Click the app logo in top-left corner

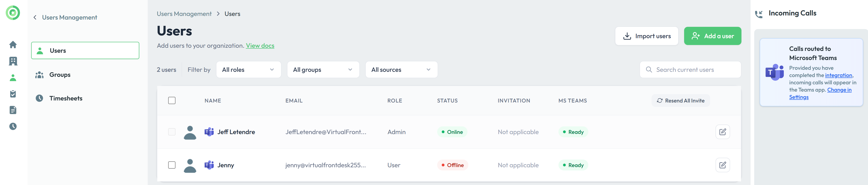click(x=13, y=13)
